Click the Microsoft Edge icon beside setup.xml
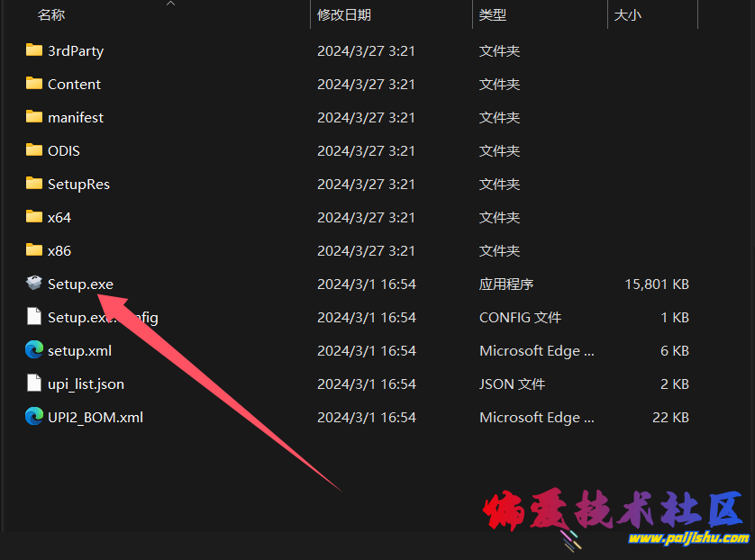Screen dimensions: 755x560 pyautogui.click(x=33, y=350)
